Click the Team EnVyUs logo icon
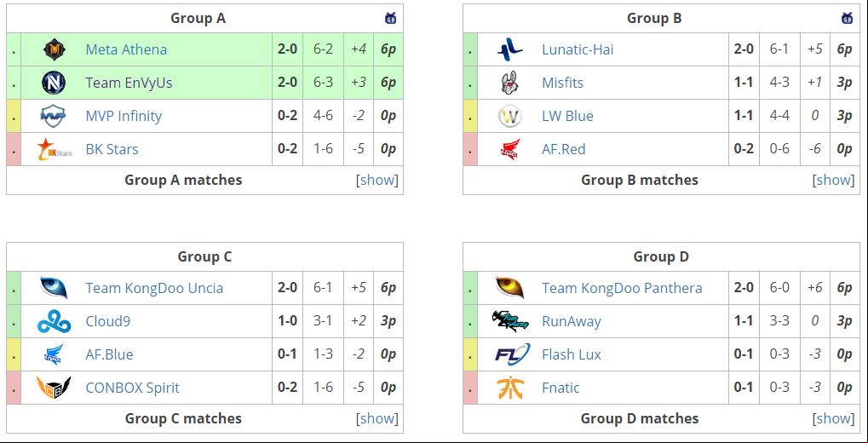868x443 pixels. pos(54,83)
